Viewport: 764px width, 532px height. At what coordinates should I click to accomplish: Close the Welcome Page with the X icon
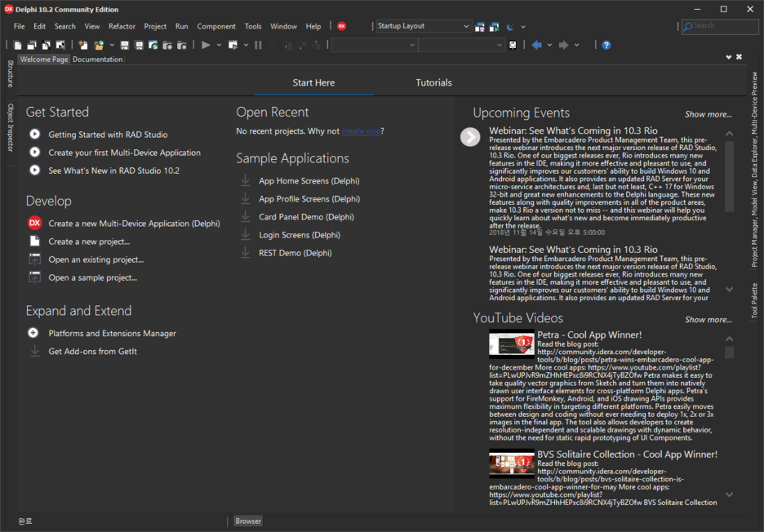click(x=740, y=57)
